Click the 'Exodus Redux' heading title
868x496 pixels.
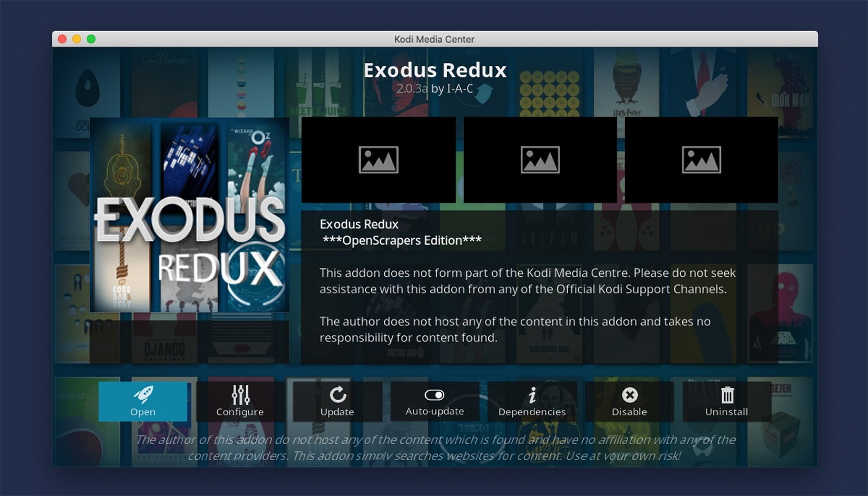435,70
